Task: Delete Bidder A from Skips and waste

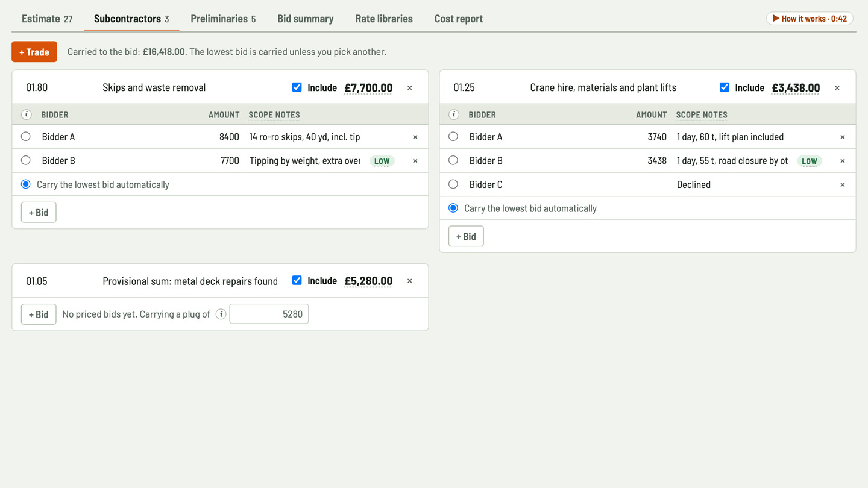Action: 415,137
